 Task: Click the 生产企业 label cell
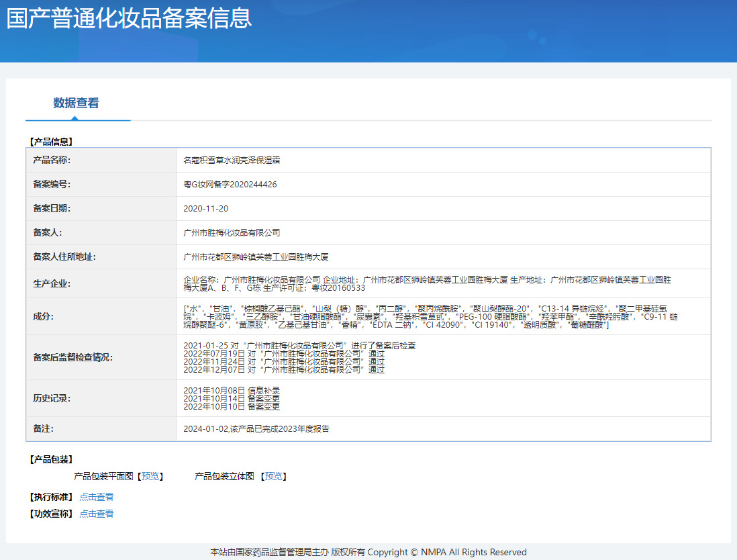[x=101, y=283]
